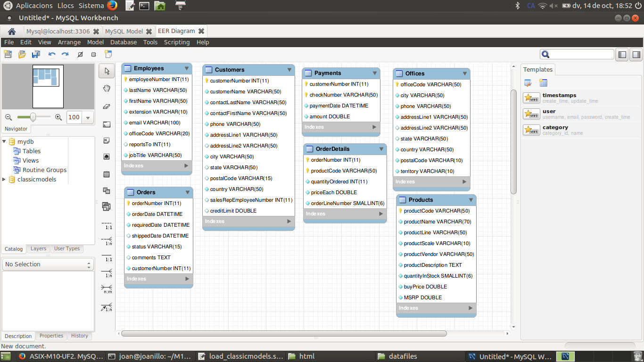
Task: Expand the classicmodels schema tree node
Action: coord(5,179)
